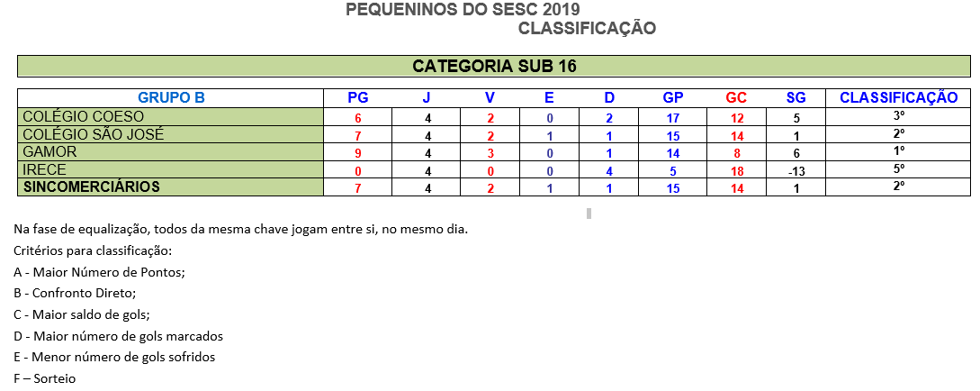This screenshot has width=980, height=391.
Task: Click the 'Critérios para classificação:' line
Action: tap(93, 250)
